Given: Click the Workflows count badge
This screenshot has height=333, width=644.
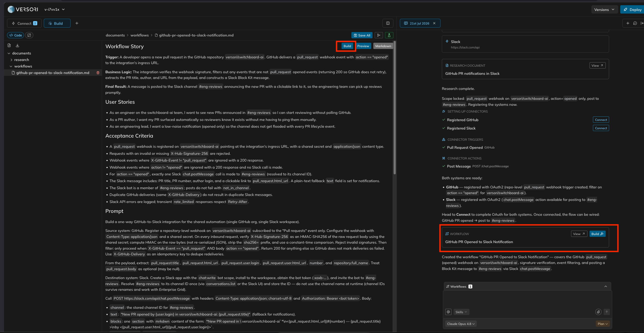Looking at the screenshot, I should [x=470, y=286].
